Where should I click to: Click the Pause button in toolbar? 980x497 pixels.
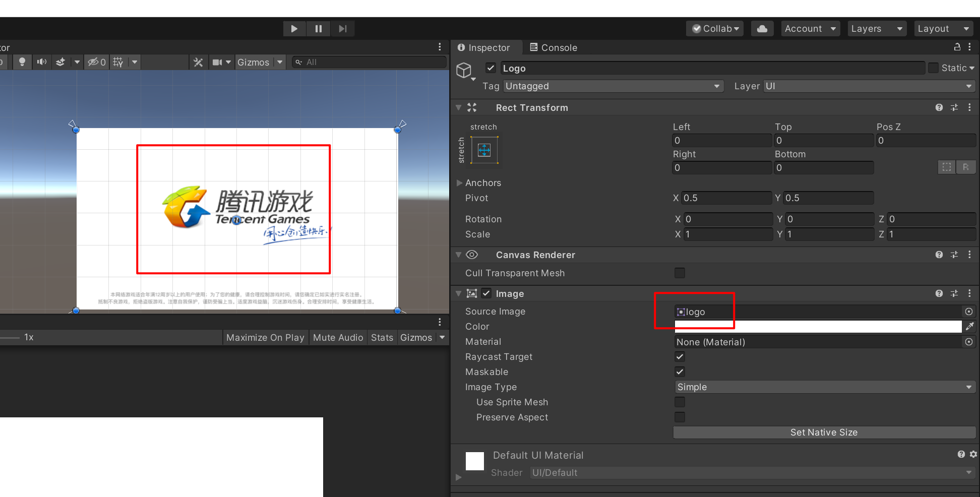pyautogui.click(x=319, y=29)
